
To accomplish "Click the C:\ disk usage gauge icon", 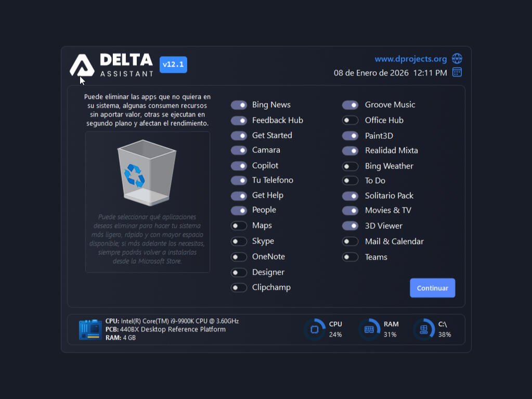I will 424,329.
